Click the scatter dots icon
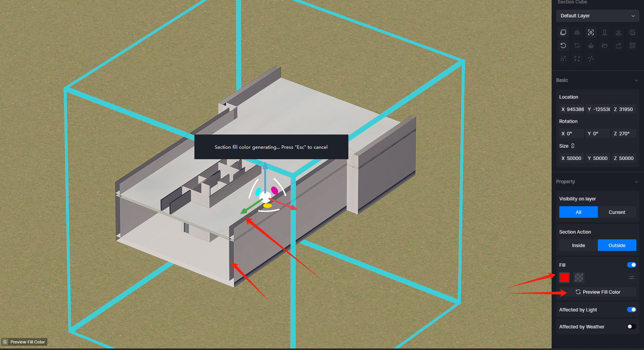The height and width of the screenshot is (350, 644). click(x=591, y=59)
